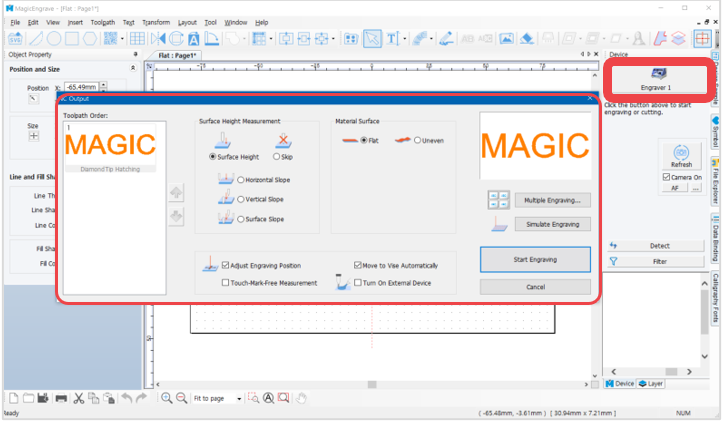Open the Text tool dropdown arrow

[x=404, y=39]
